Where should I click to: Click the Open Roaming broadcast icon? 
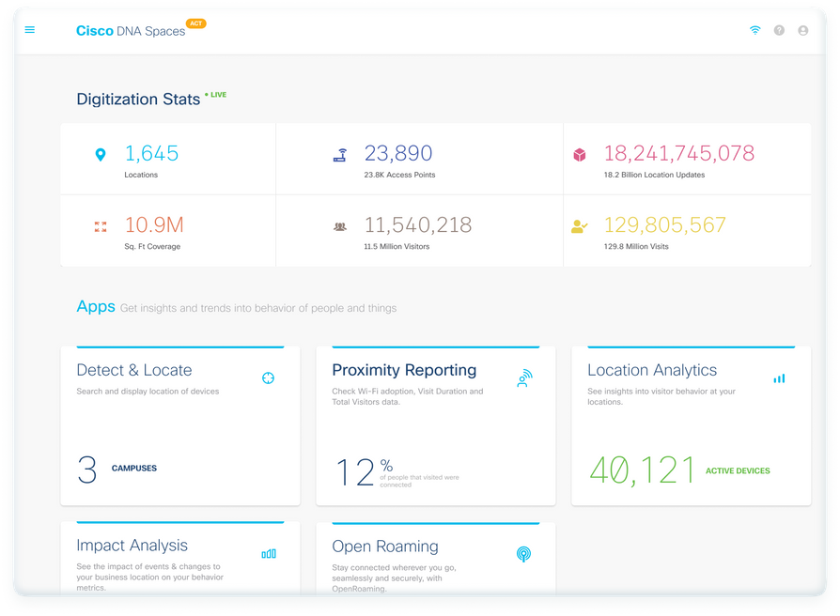pos(524,553)
